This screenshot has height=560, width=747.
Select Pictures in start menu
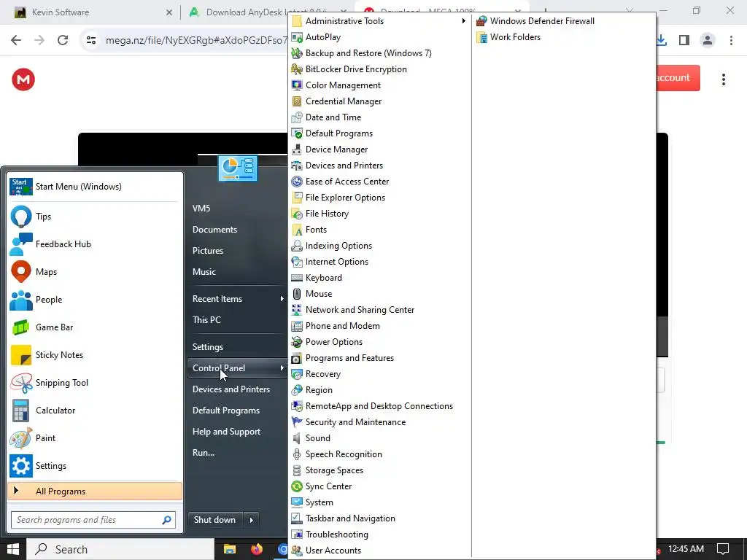(208, 251)
